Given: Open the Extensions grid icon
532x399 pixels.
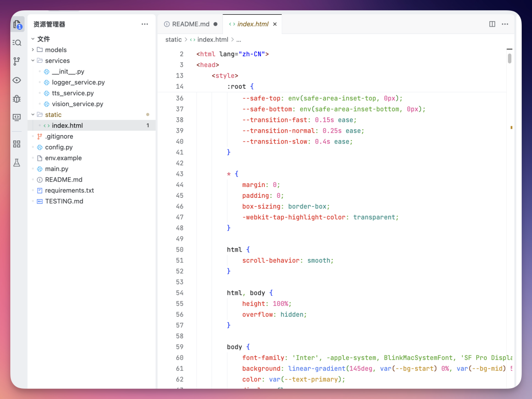Looking at the screenshot, I should (17, 144).
